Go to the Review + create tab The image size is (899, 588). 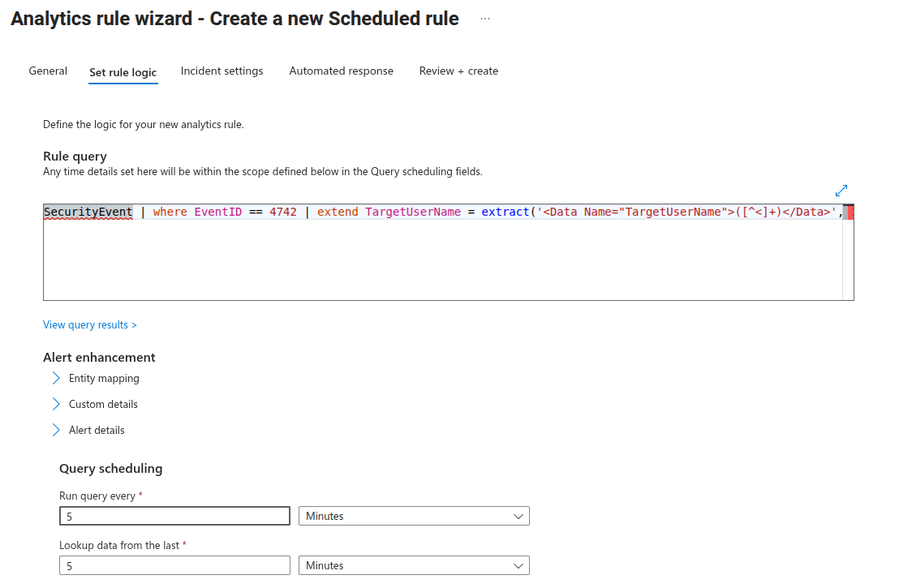click(x=458, y=71)
